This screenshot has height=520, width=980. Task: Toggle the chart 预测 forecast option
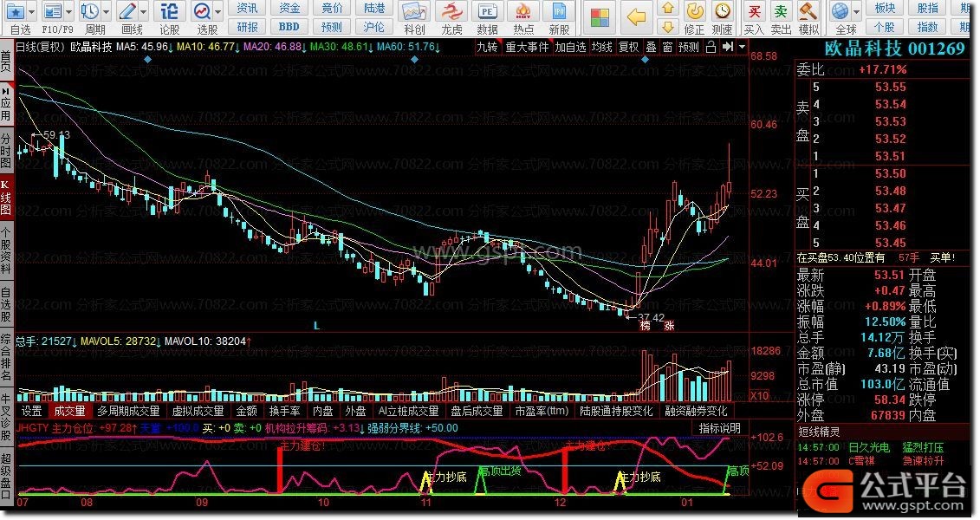[x=689, y=47]
